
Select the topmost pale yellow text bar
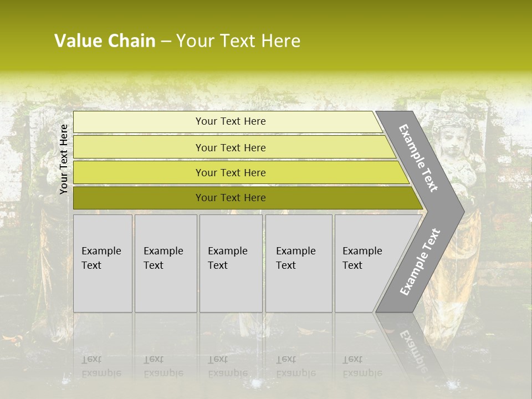[230, 121]
